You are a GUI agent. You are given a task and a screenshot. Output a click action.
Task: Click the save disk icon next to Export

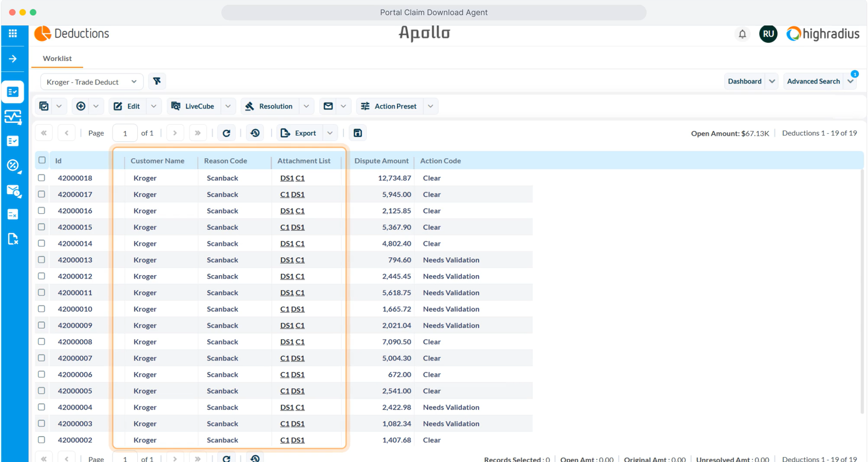point(358,133)
